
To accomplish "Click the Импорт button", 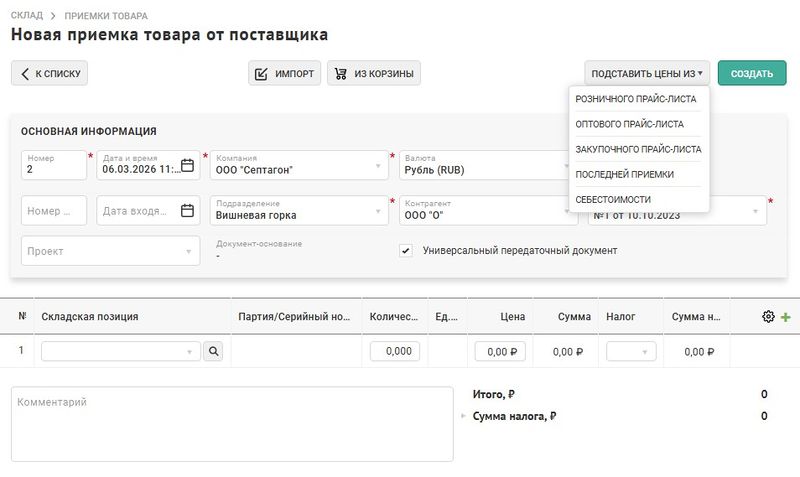I will (285, 73).
